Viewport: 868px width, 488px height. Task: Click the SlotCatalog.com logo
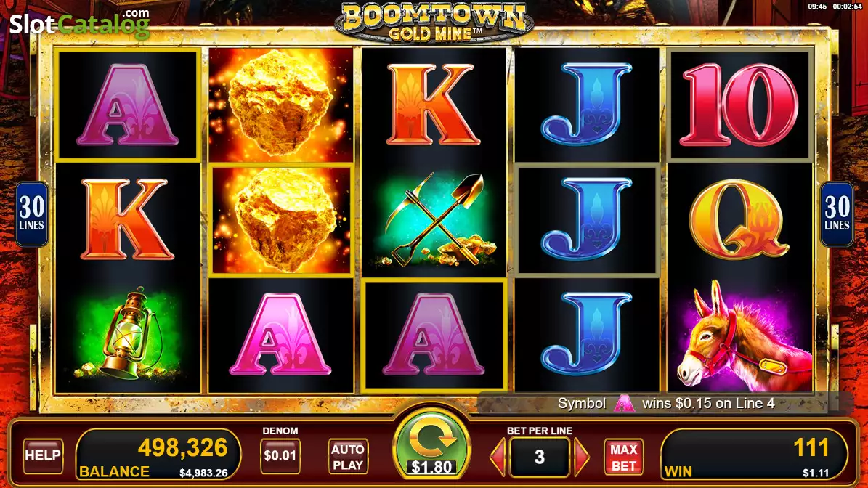click(79, 23)
